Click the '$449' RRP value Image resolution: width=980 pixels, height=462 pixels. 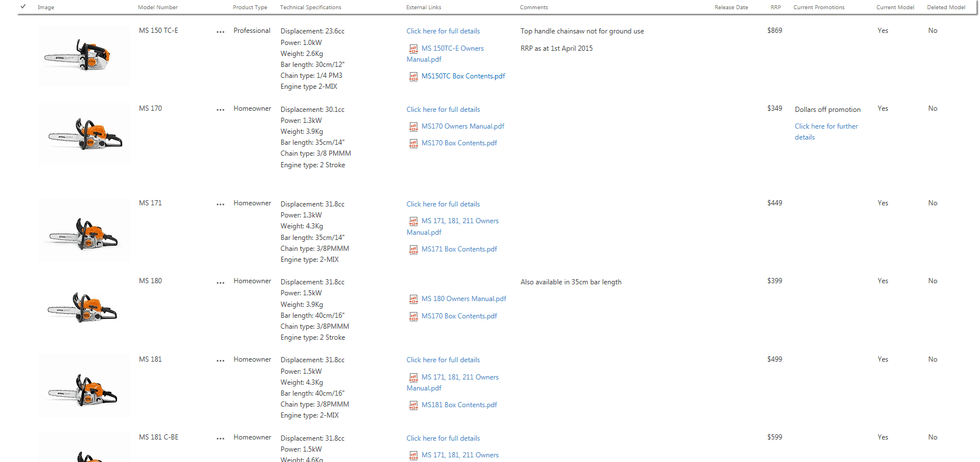(x=775, y=203)
